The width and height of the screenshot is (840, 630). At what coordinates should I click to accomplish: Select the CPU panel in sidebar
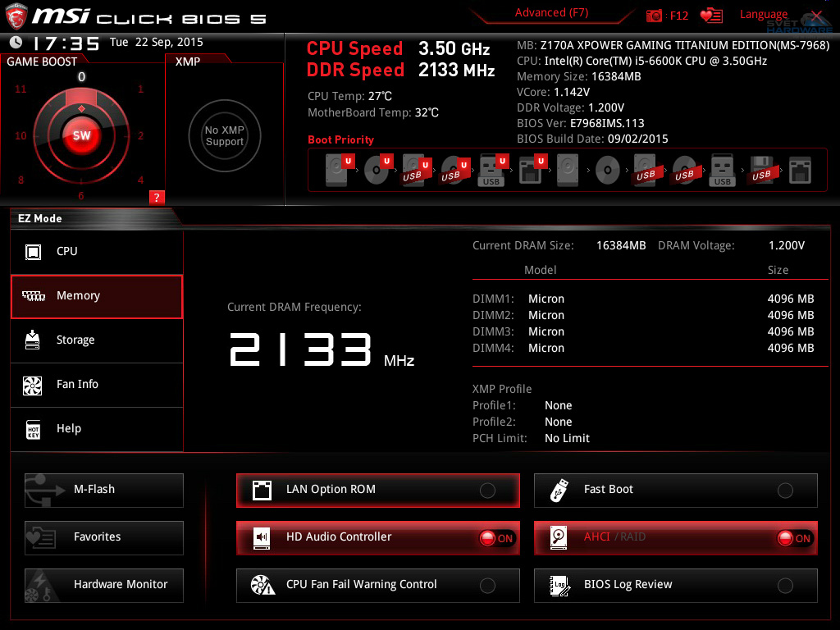[x=96, y=252]
